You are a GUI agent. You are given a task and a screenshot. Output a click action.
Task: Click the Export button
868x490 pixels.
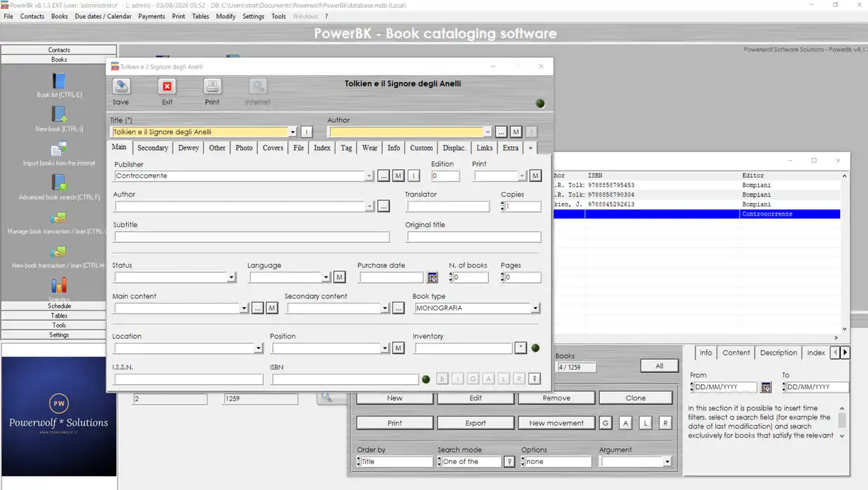click(x=476, y=423)
